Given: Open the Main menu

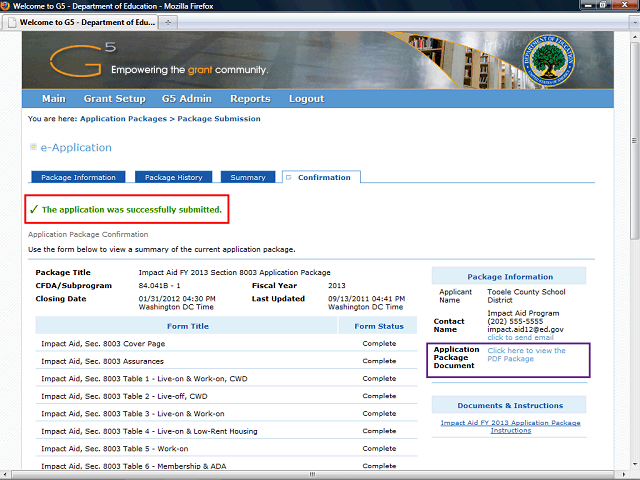Looking at the screenshot, I should pyautogui.click(x=53, y=99).
